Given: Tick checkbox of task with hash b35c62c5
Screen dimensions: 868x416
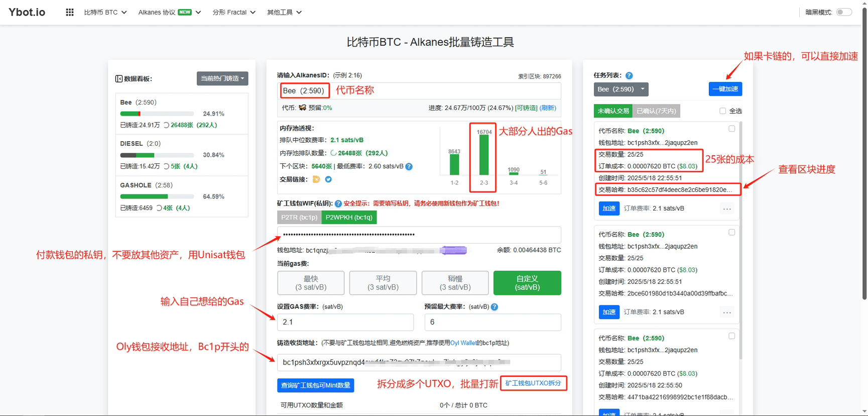Looking at the screenshot, I should point(731,129).
